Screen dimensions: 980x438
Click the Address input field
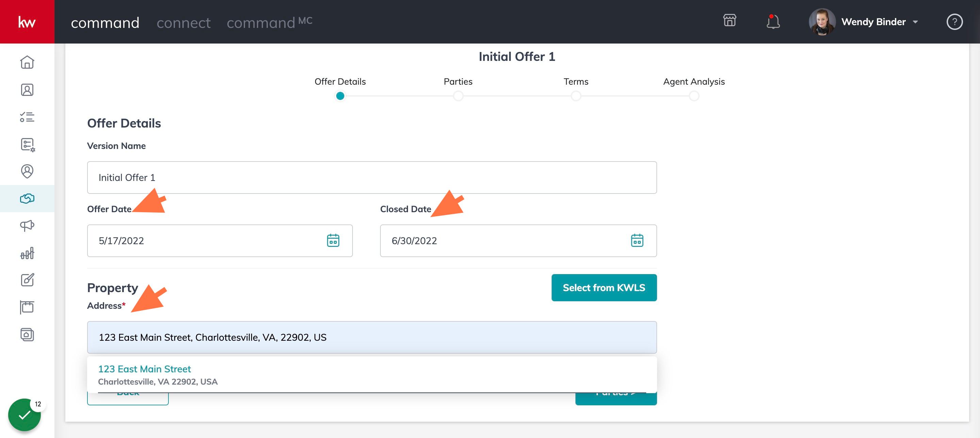click(372, 337)
